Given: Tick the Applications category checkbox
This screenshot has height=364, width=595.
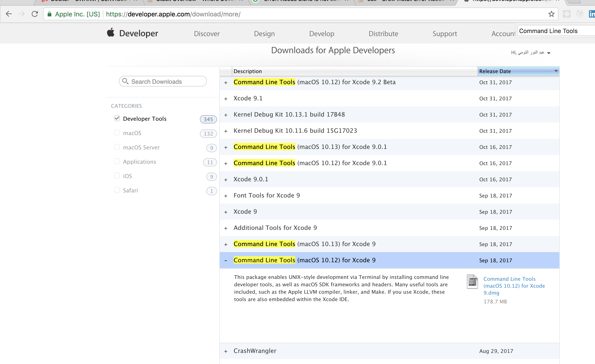Looking at the screenshot, I should [x=117, y=161].
